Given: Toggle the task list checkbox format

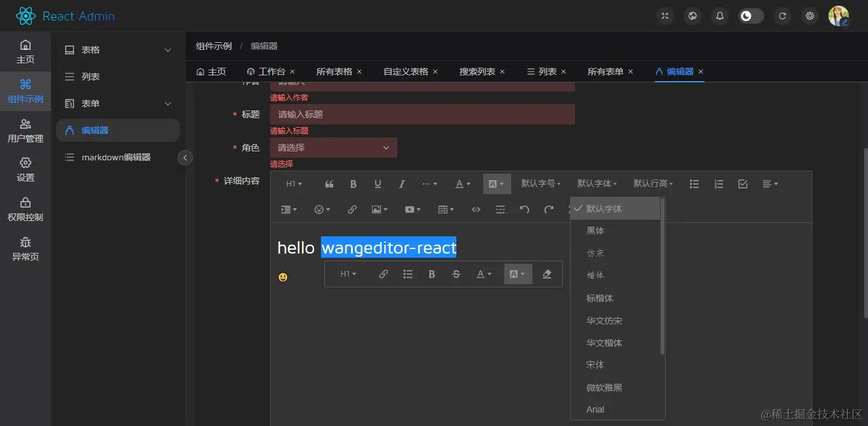Looking at the screenshot, I should coord(742,183).
